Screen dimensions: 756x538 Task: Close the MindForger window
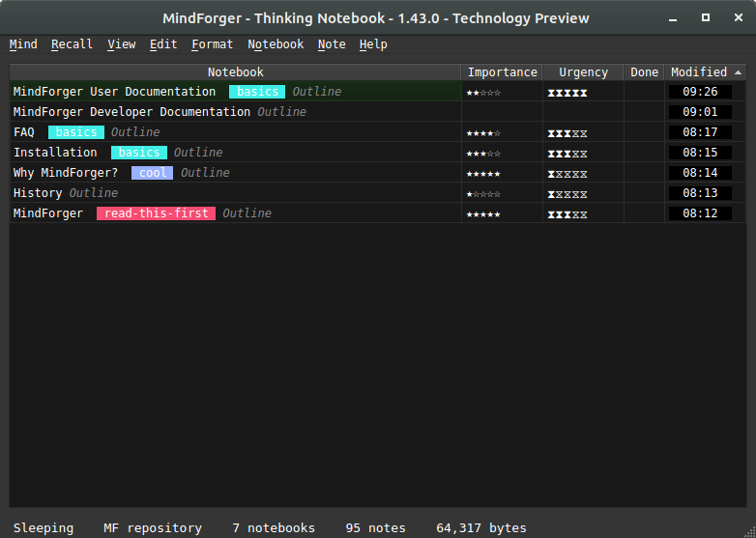pyautogui.click(x=739, y=17)
